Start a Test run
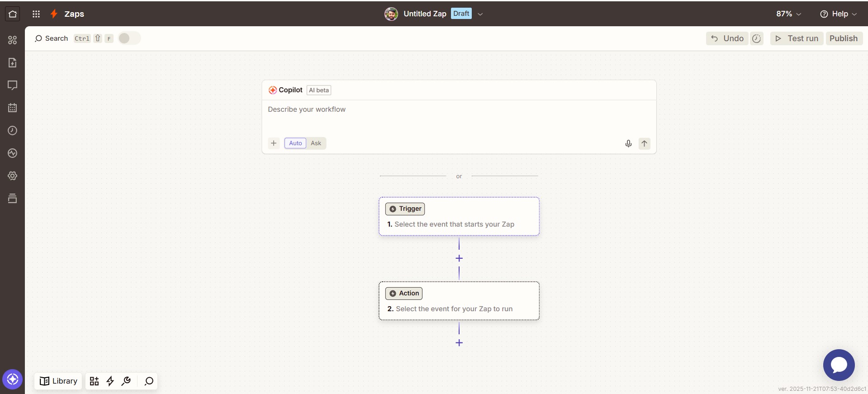 (x=797, y=38)
